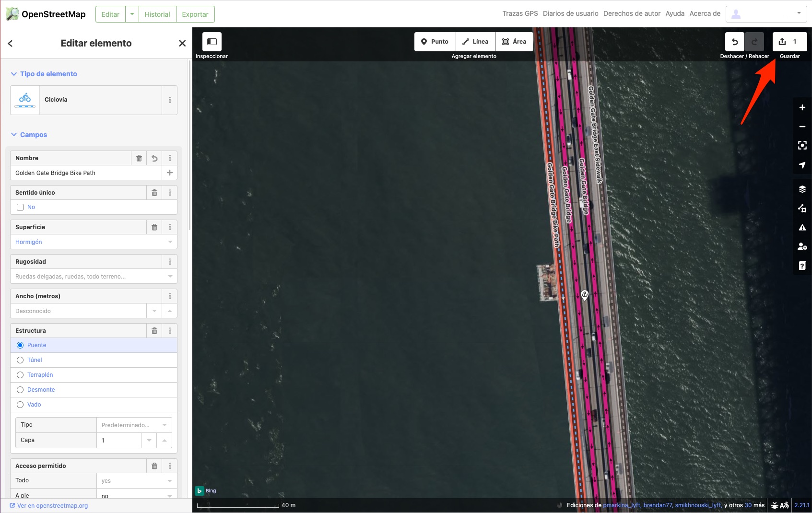Show info for Superficie field
The width and height of the screenshot is (812, 513).
[x=169, y=227]
